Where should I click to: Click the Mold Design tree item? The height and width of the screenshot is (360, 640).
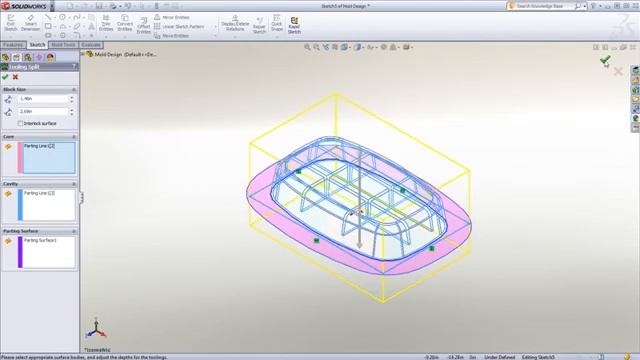coord(122,54)
